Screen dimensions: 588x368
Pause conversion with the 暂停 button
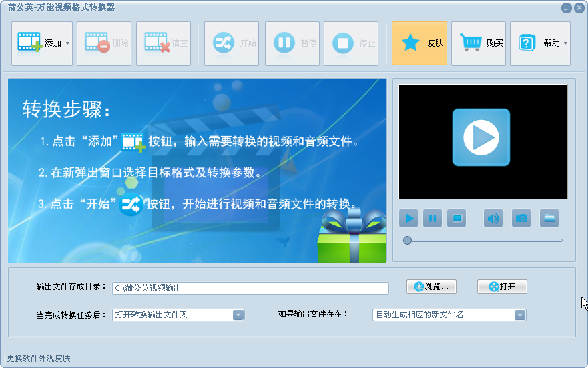tap(292, 43)
